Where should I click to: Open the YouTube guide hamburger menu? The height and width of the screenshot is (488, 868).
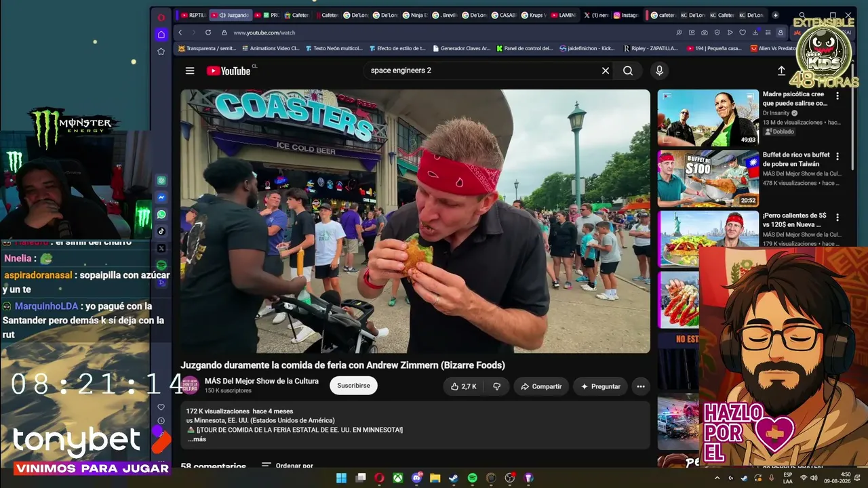[x=190, y=70]
